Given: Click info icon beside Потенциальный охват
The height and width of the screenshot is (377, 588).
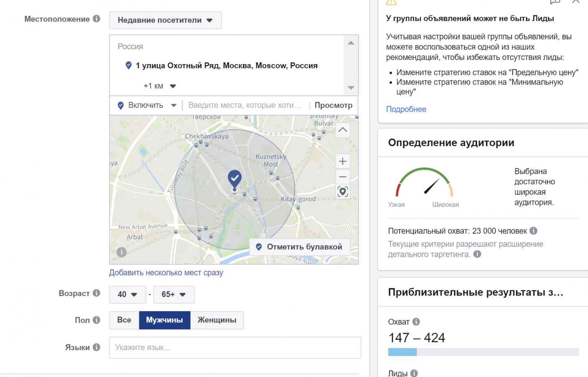Looking at the screenshot, I should (x=533, y=231).
